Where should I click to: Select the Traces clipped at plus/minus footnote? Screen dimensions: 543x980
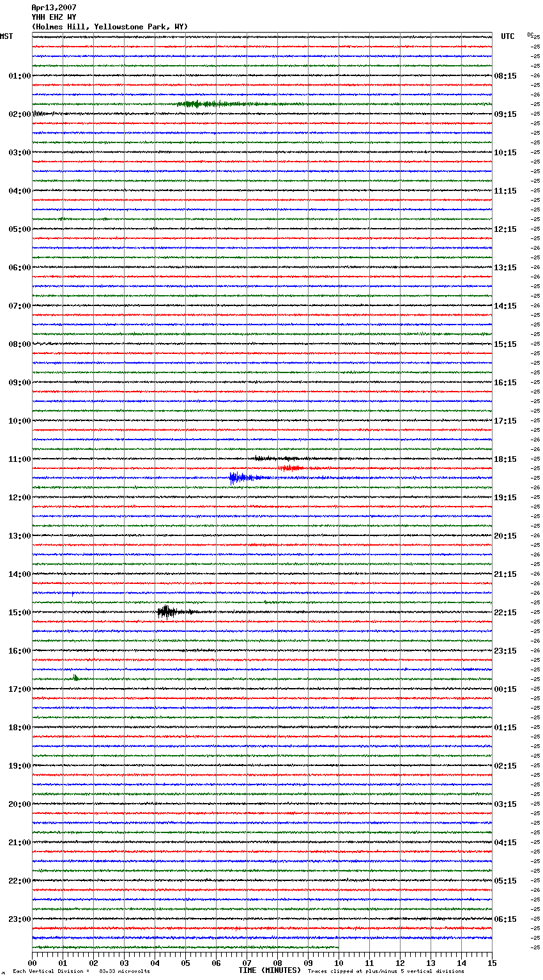click(386, 972)
